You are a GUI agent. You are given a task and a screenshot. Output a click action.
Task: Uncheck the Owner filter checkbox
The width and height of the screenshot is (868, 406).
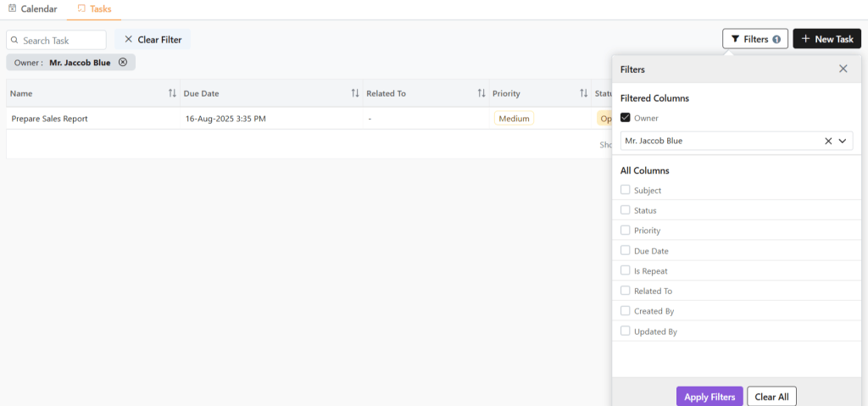pos(626,118)
